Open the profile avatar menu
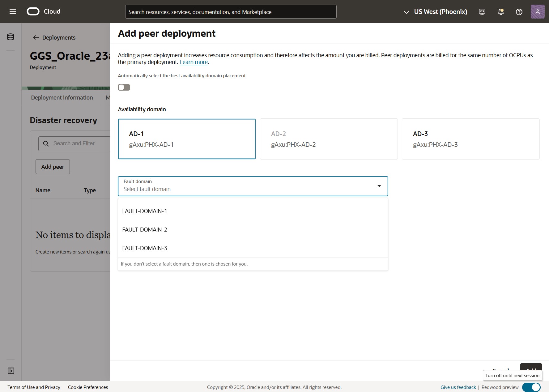Viewport: 549px width, 392px height. point(538,11)
